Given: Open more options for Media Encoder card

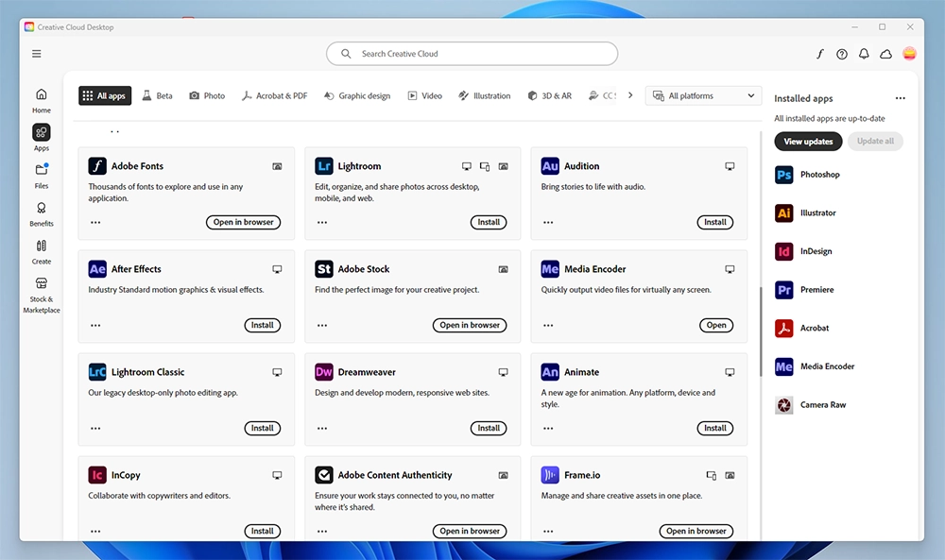Looking at the screenshot, I should point(548,325).
